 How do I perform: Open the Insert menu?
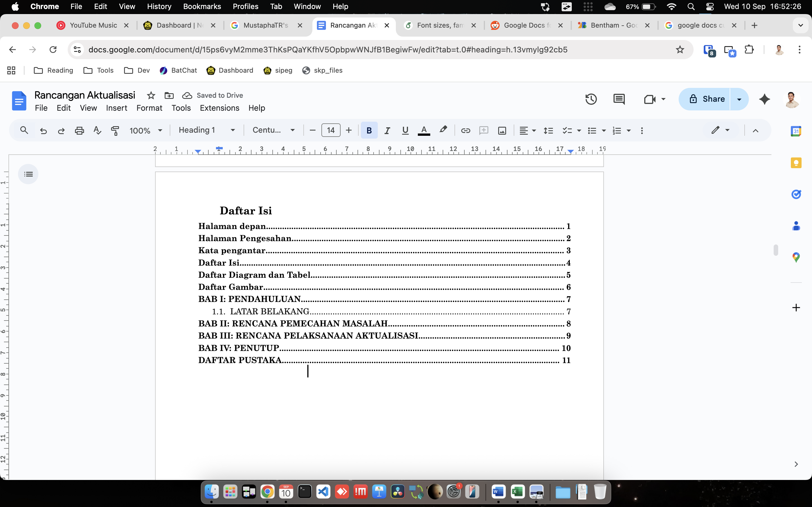point(116,108)
